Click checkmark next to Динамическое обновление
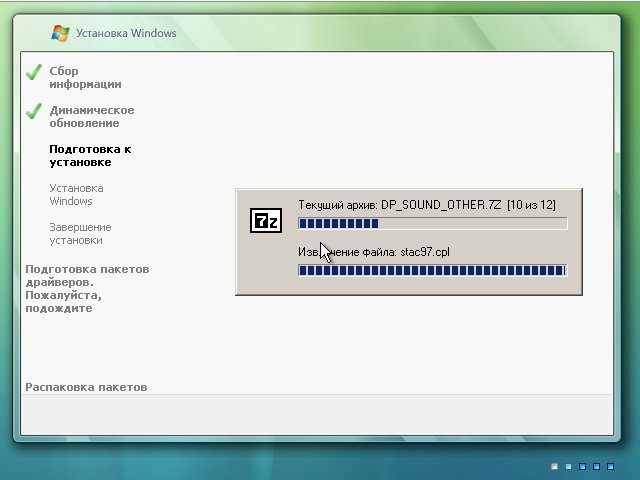 coord(34,111)
